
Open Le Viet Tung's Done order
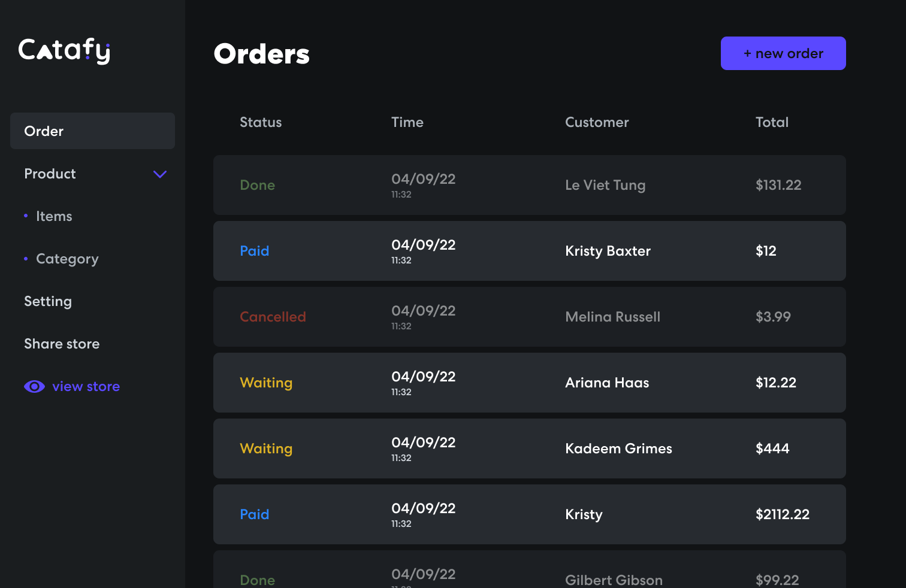click(529, 186)
